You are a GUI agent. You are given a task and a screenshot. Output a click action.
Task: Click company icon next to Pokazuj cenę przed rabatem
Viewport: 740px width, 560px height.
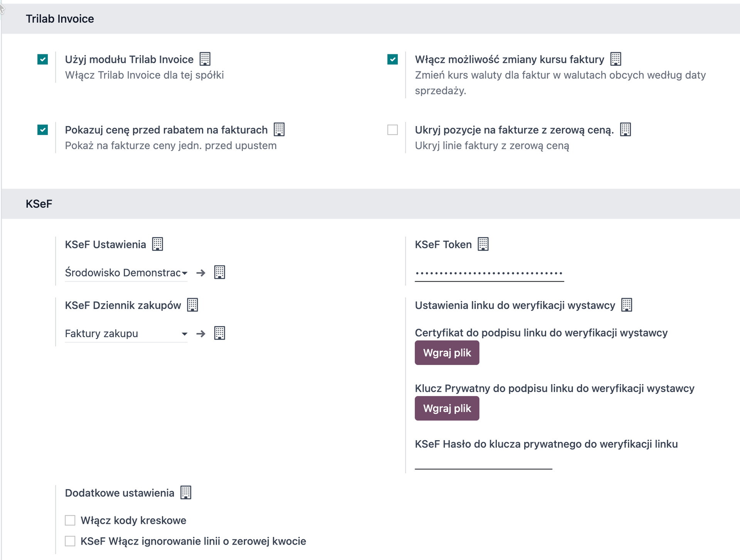click(279, 129)
